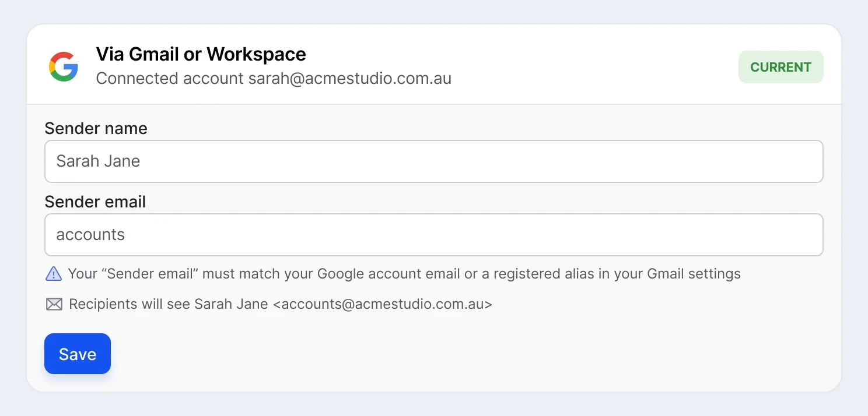The width and height of the screenshot is (868, 416).
Task: Click the word "Workspace" in the title
Action: click(x=256, y=54)
